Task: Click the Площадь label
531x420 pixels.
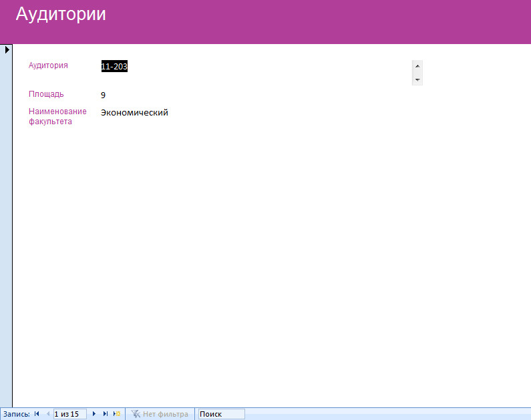Action: [x=46, y=94]
